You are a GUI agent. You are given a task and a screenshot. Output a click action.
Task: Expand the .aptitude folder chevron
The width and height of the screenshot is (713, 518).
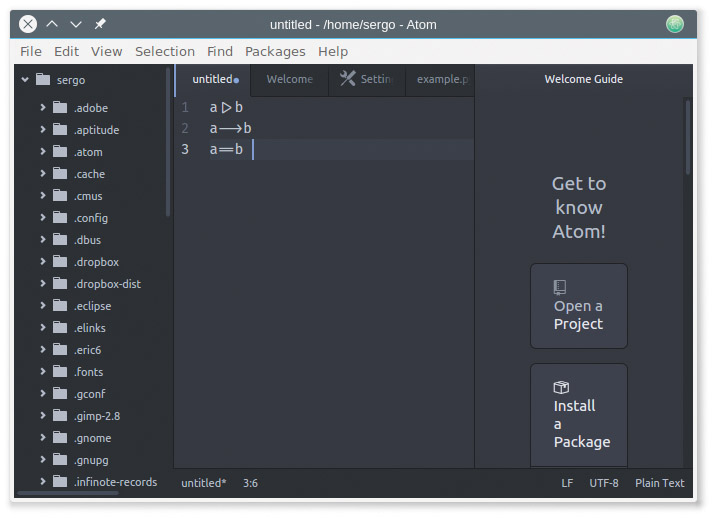43,129
